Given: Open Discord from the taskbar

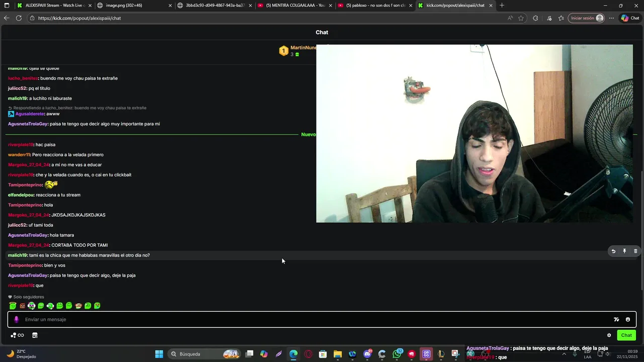Looking at the screenshot, I should point(367,354).
